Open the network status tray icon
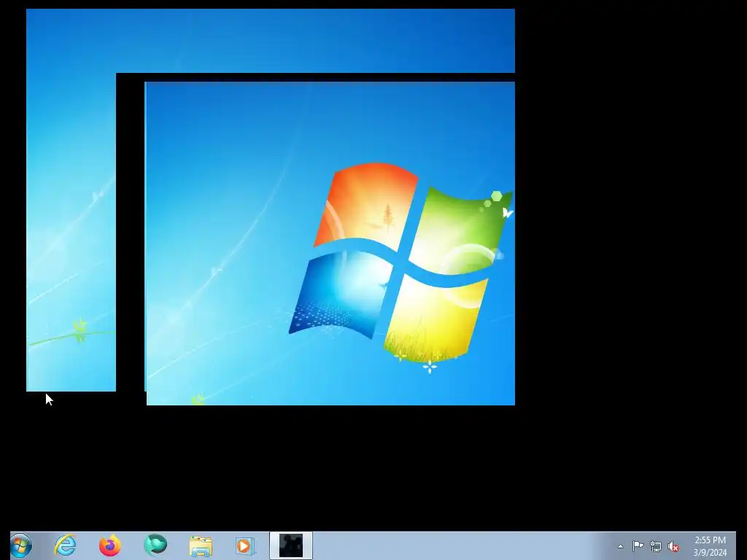 pos(656,546)
